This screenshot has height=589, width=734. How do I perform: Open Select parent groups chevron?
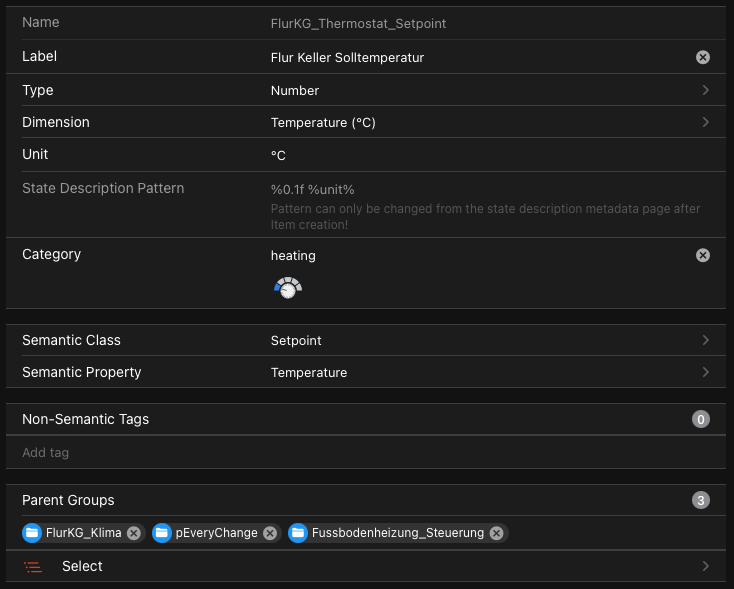click(705, 566)
